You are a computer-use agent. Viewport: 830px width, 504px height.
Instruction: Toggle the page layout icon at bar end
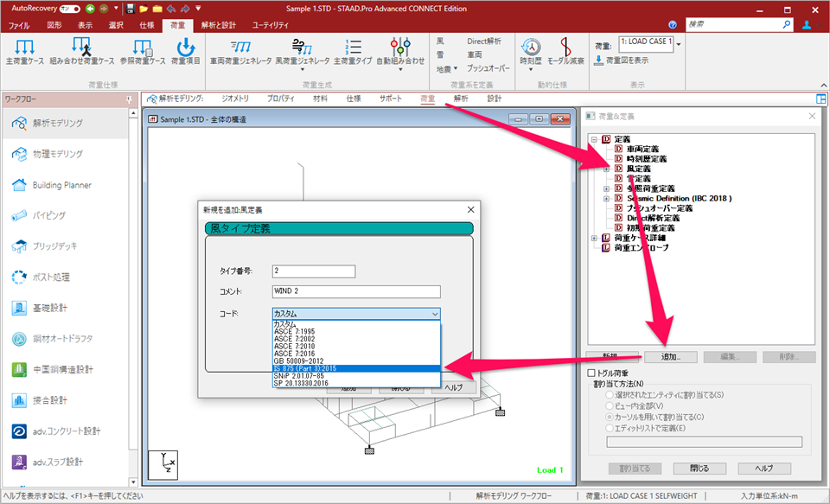point(821,99)
